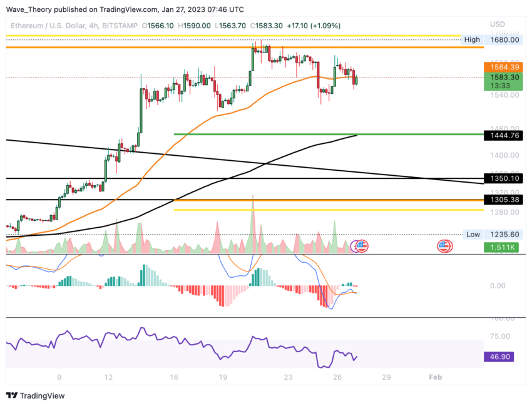Click the 1350.10 horizontal line label
This screenshot has height=406, width=532.
(x=503, y=178)
